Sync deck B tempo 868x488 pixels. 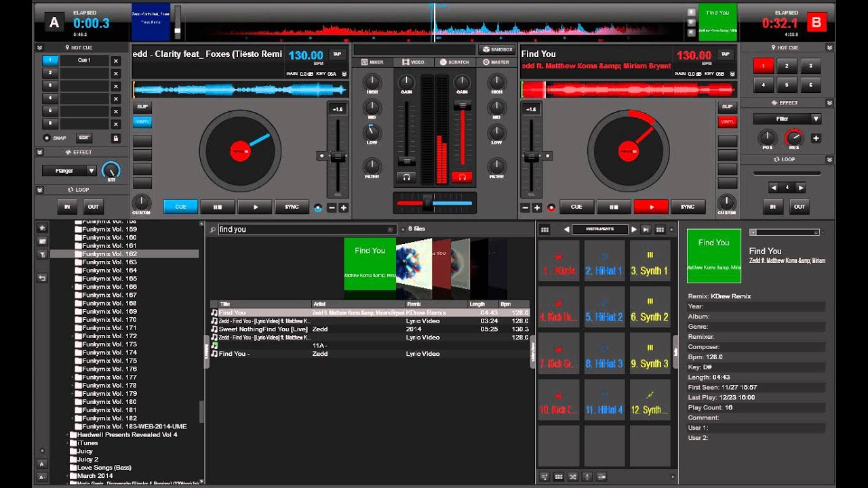[688, 207]
